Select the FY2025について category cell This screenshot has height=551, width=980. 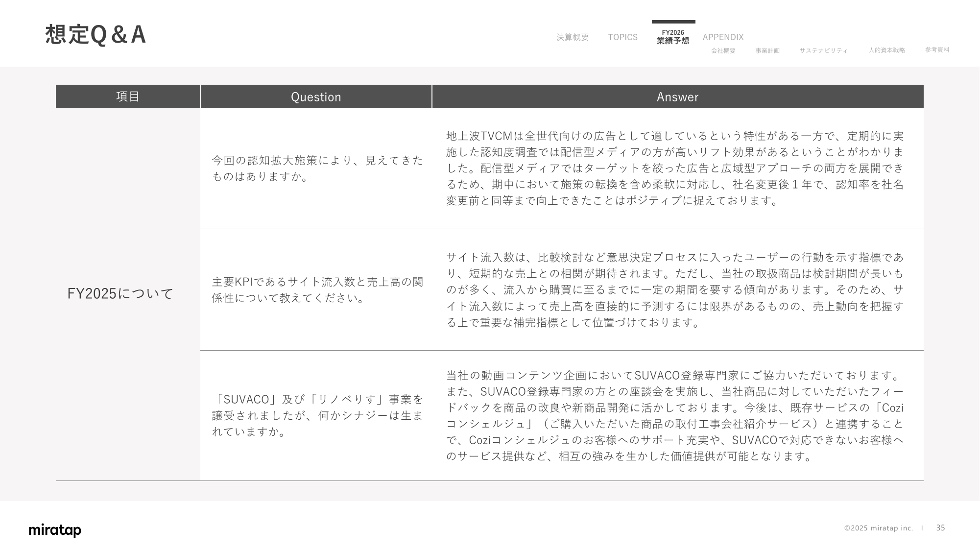(x=120, y=294)
